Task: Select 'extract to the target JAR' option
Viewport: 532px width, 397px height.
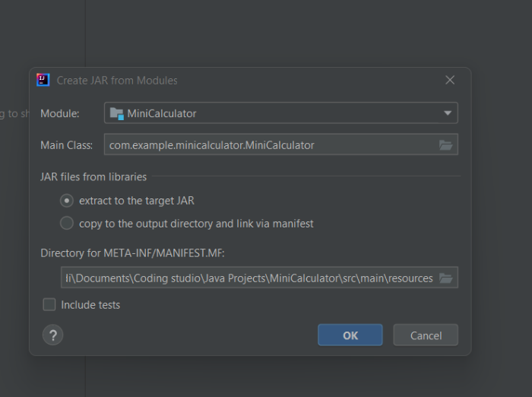Action: point(67,201)
